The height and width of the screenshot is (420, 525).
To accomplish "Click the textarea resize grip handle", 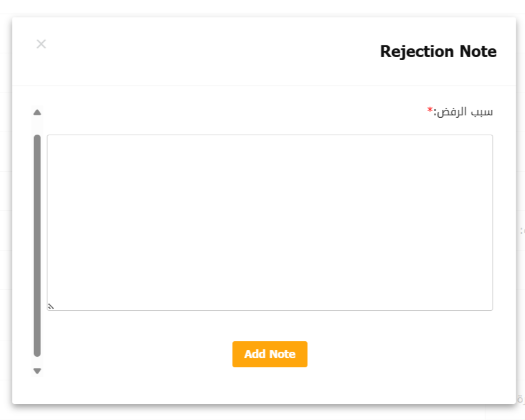I will [51, 306].
